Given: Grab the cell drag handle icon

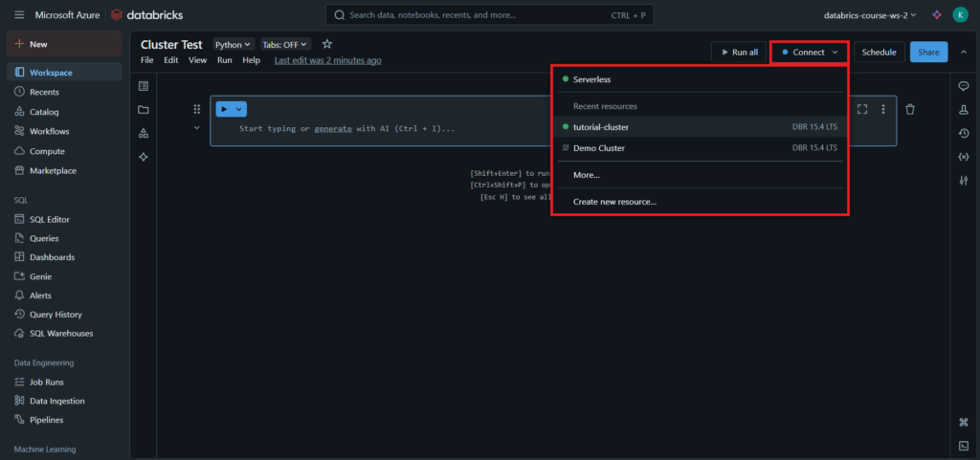Looking at the screenshot, I should pos(197,109).
